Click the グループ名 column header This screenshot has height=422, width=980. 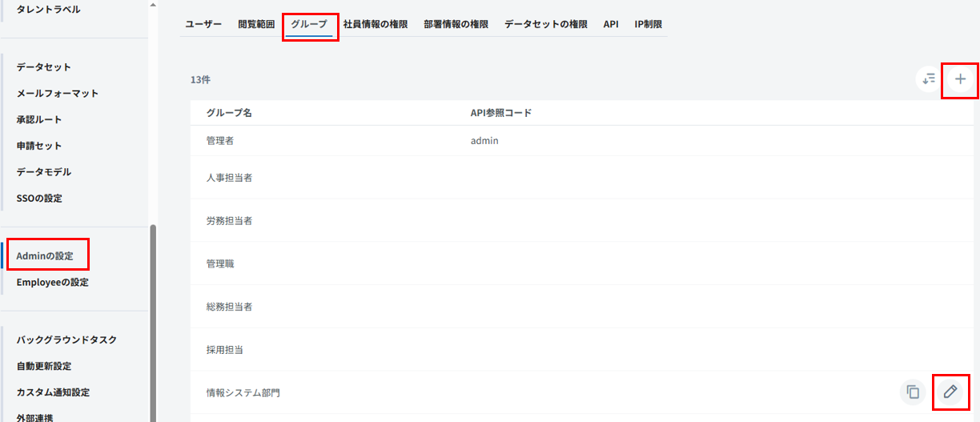coord(229,113)
